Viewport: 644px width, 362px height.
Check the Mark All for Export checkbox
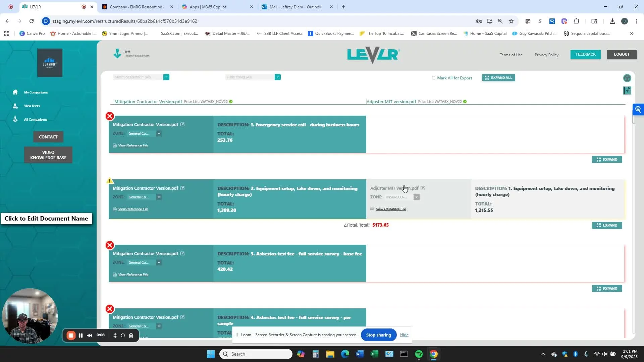(x=433, y=78)
